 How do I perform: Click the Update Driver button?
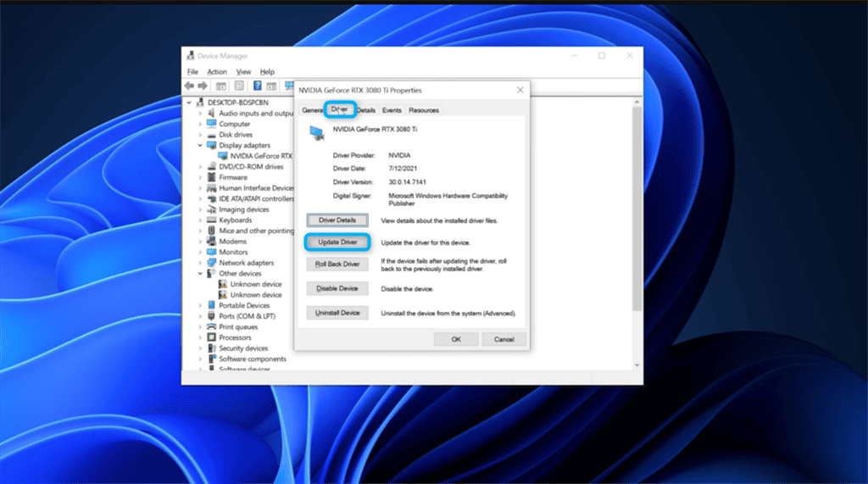tap(337, 242)
